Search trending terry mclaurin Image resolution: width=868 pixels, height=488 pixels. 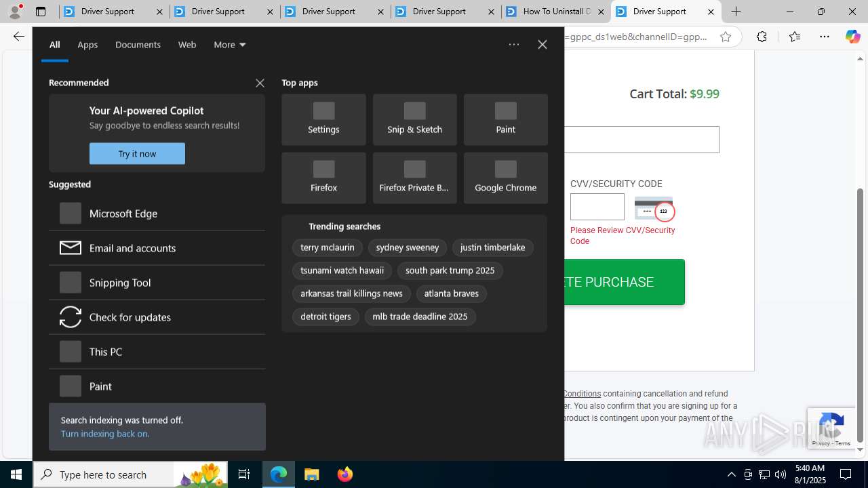point(328,248)
